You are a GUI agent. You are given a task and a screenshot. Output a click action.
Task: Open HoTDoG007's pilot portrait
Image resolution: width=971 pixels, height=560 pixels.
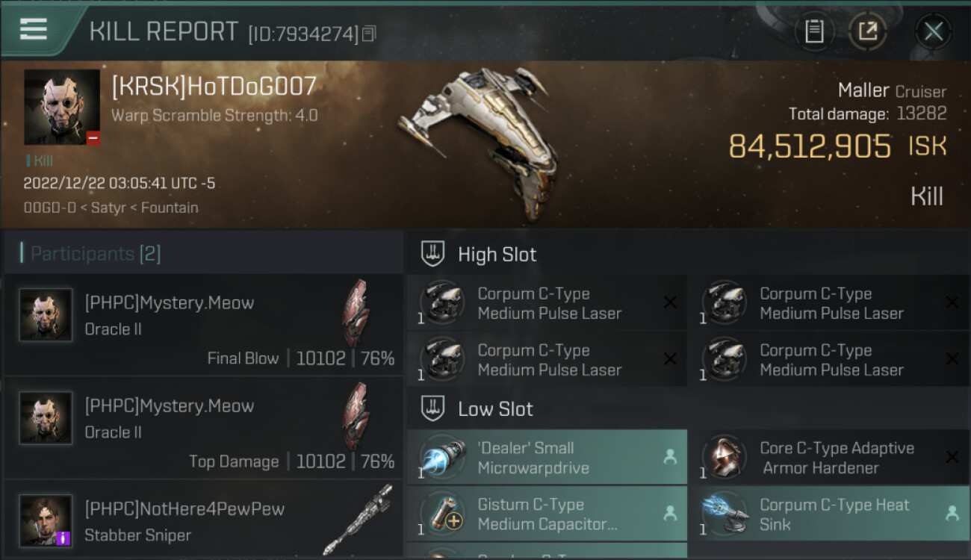[x=62, y=107]
